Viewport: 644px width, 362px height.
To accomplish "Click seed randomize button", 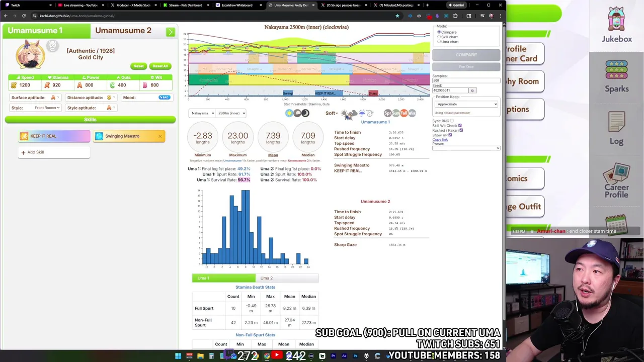I will [x=472, y=90].
